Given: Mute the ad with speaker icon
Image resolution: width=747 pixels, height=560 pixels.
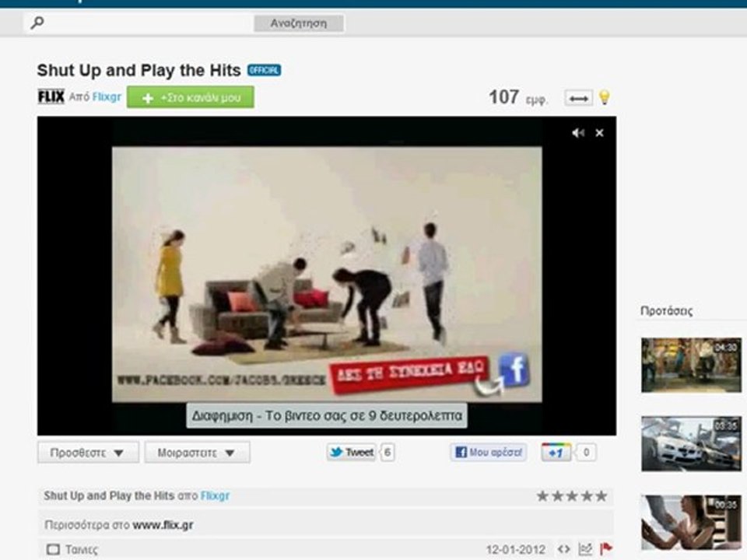Looking at the screenshot, I should click(x=578, y=133).
